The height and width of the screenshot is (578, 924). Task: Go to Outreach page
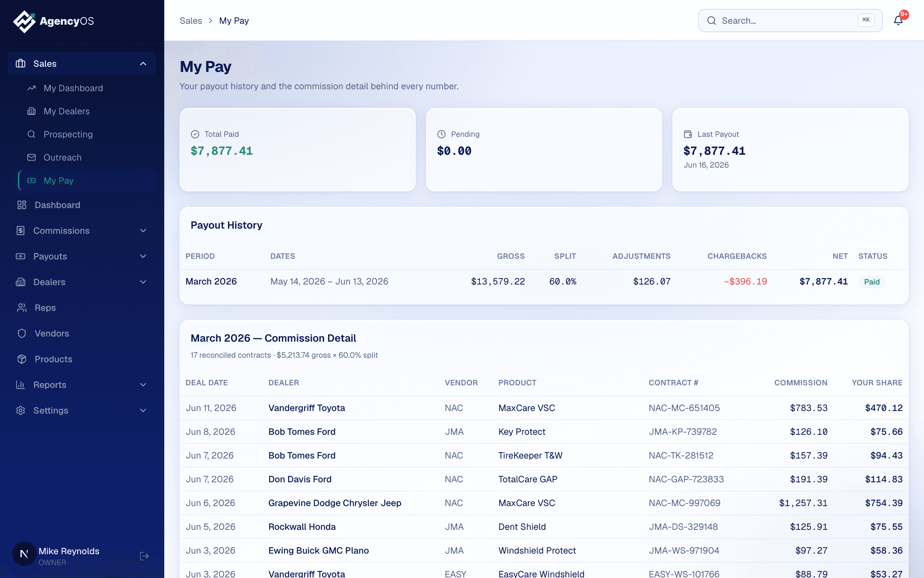pos(87,157)
